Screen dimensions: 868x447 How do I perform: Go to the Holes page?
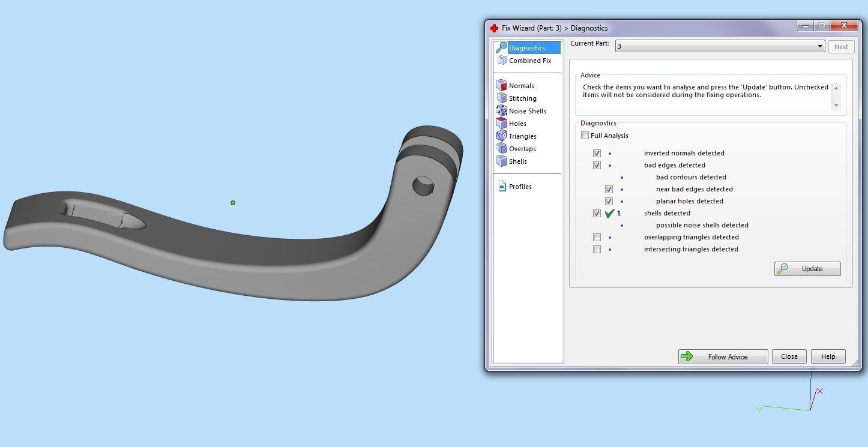pyautogui.click(x=517, y=124)
